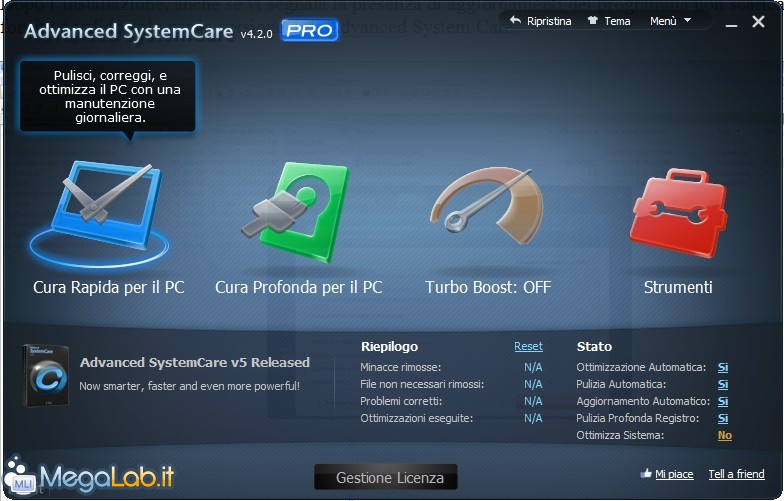Toggle Aggiornamento Automatico Si link
784x501 pixels.
pos(723,402)
